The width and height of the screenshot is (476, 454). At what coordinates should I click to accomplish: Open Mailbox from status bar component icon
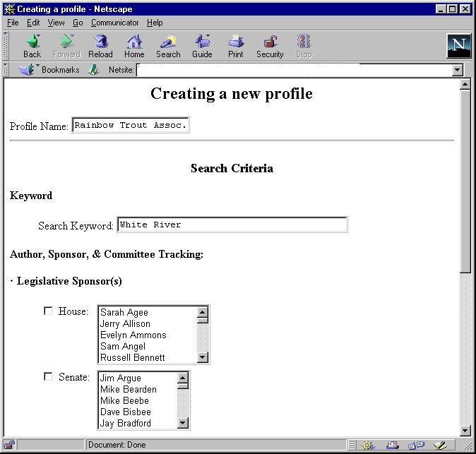[392, 446]
